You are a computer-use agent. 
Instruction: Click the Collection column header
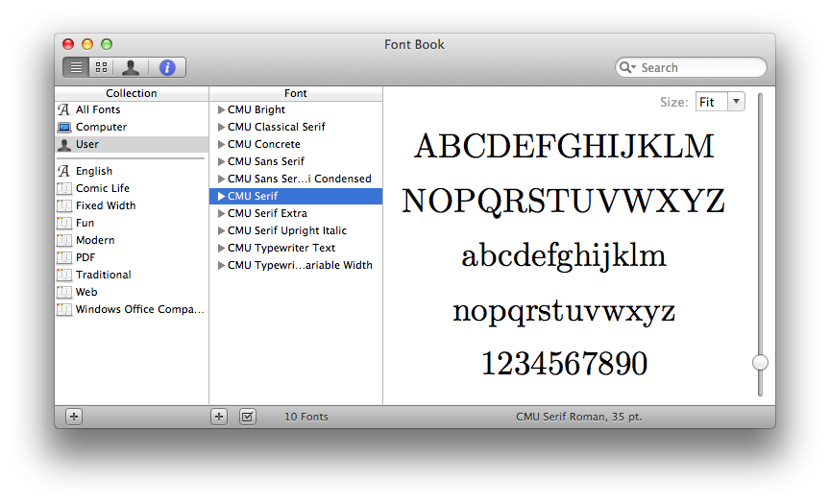[x=132, y=93]
